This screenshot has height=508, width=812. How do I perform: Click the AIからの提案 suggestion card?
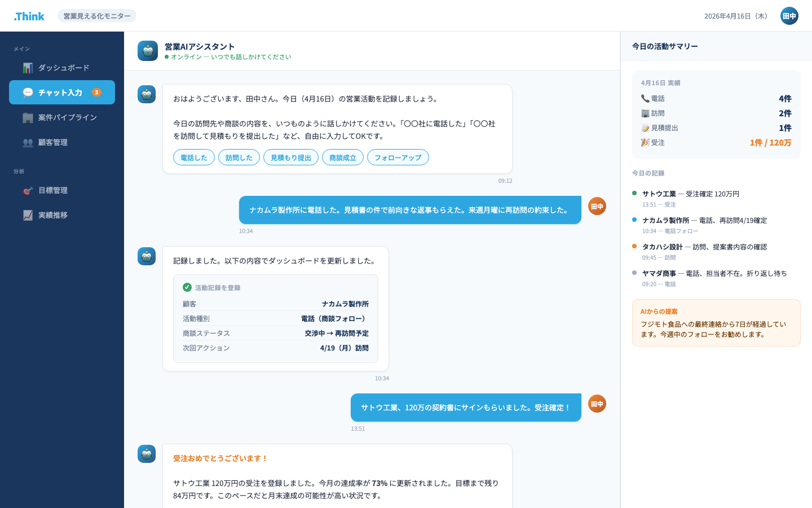point(716,323)
